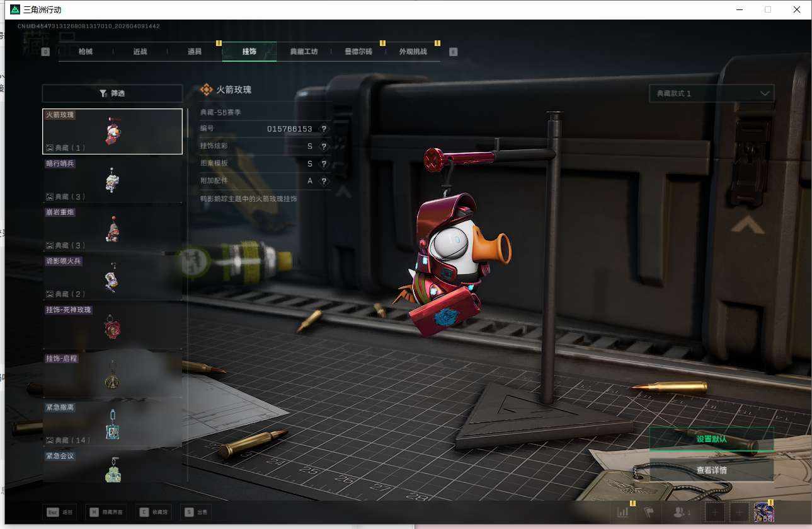Viewport: 812px width, 529px height.
Task: Select the 暗行哨兵 charm in the list
Action: pyautogui.click(x=112, y=180)
